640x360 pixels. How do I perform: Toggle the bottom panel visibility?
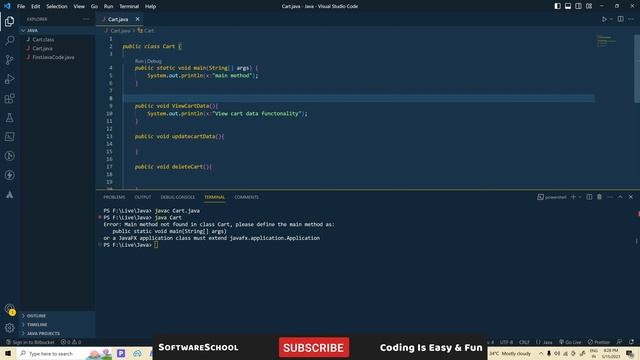pyautogui.click(x=568, y=6)
